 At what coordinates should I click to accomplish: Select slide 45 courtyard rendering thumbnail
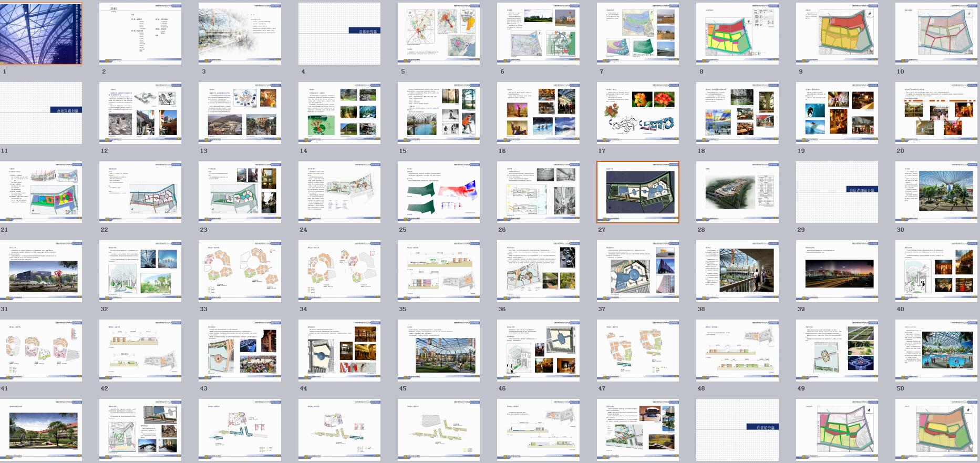439,351
